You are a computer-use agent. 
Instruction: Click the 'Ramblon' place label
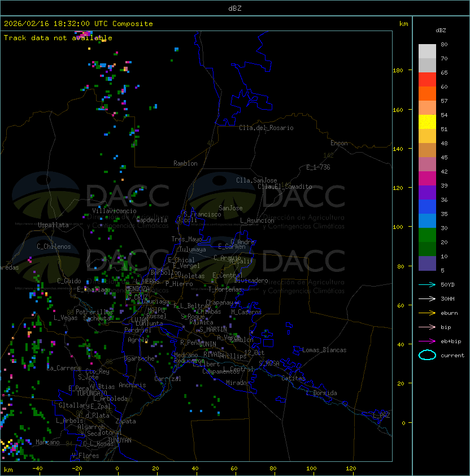[185, 163]
